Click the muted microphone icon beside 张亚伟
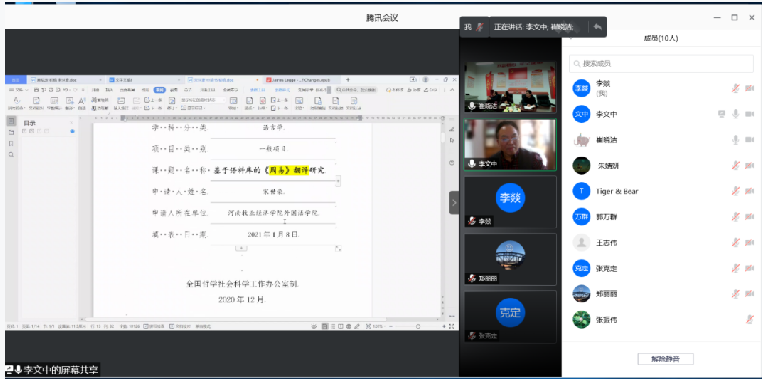The height and width of the screenshot is (379, 762). tap(750, 319)
